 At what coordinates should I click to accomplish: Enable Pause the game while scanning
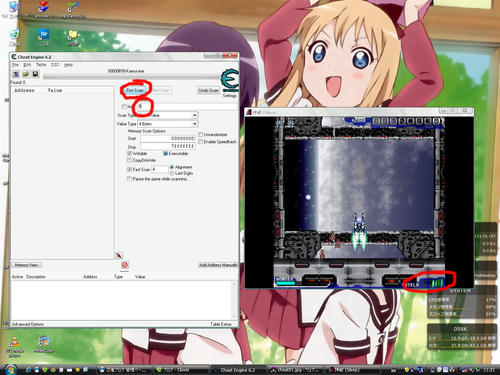130,179
